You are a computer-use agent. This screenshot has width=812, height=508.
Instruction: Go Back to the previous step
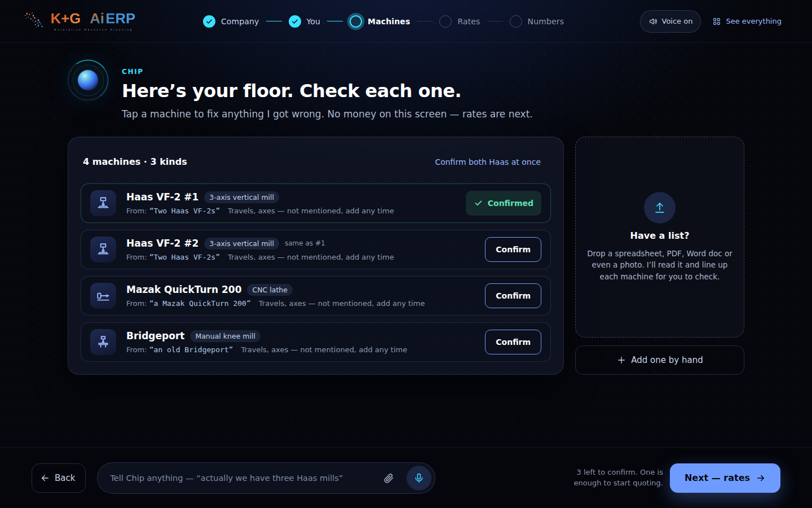(59, 478)
